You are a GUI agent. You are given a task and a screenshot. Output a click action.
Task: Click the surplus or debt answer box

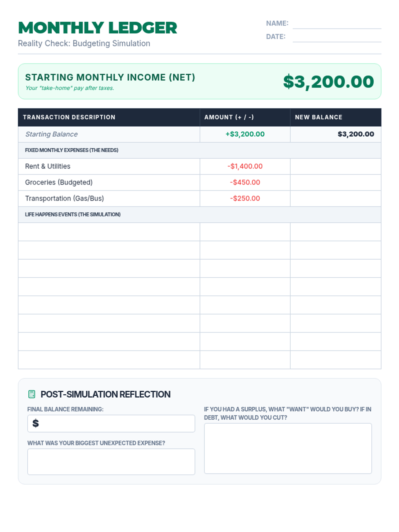288,448
